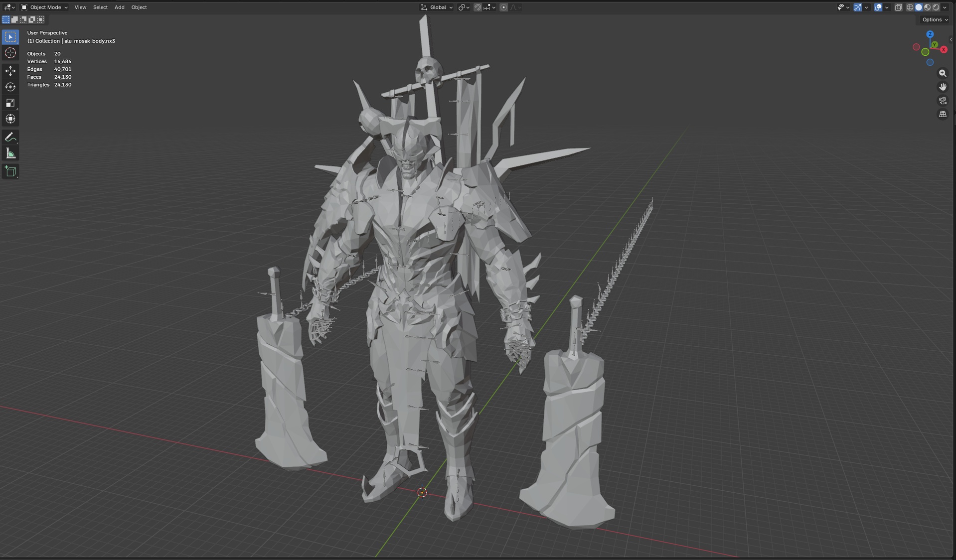This screenshot has height=560, width=956.
Task: Click the green Y axis gizmo handle
Action: [x=935, y=45]
